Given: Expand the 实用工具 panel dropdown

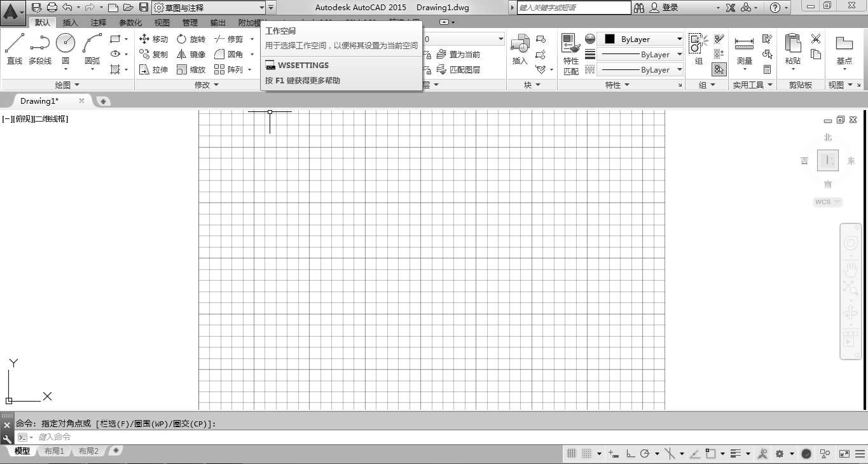Looking at the screenshot, I should (752, 85).
